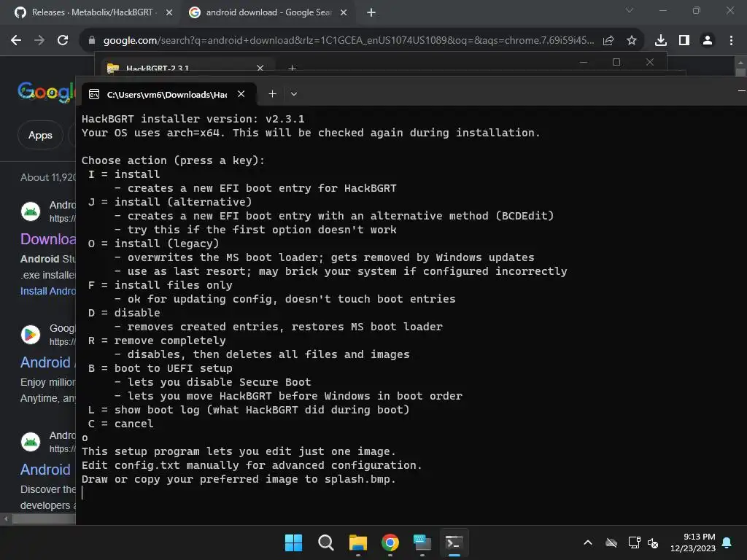Open Chrome downloads icon

coord(660,41)
